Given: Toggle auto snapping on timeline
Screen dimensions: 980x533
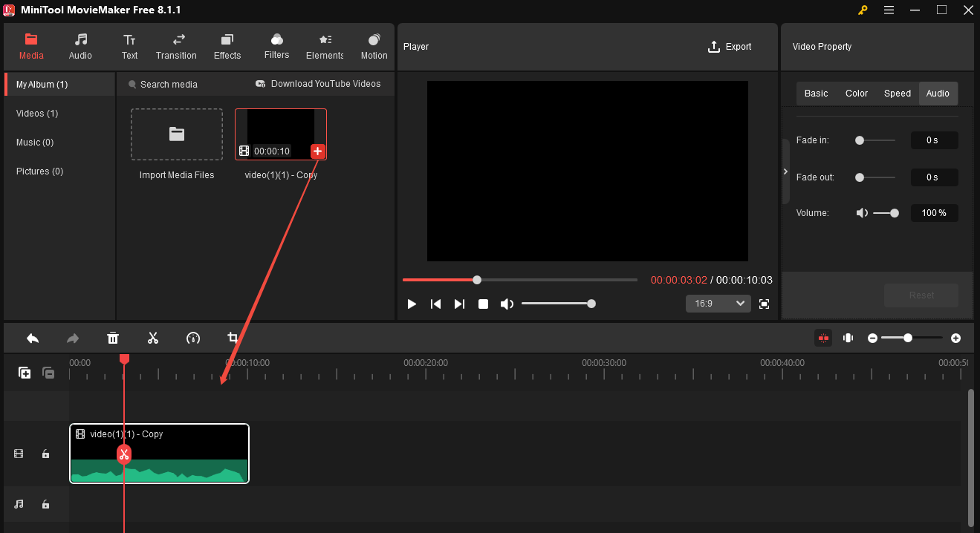Looking at the screenshot, I should 823,338.
